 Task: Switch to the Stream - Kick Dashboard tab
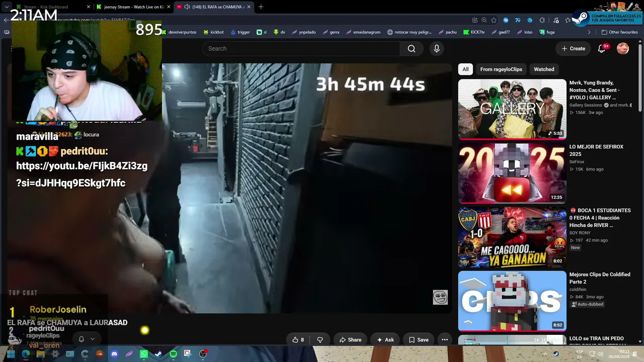53,7
